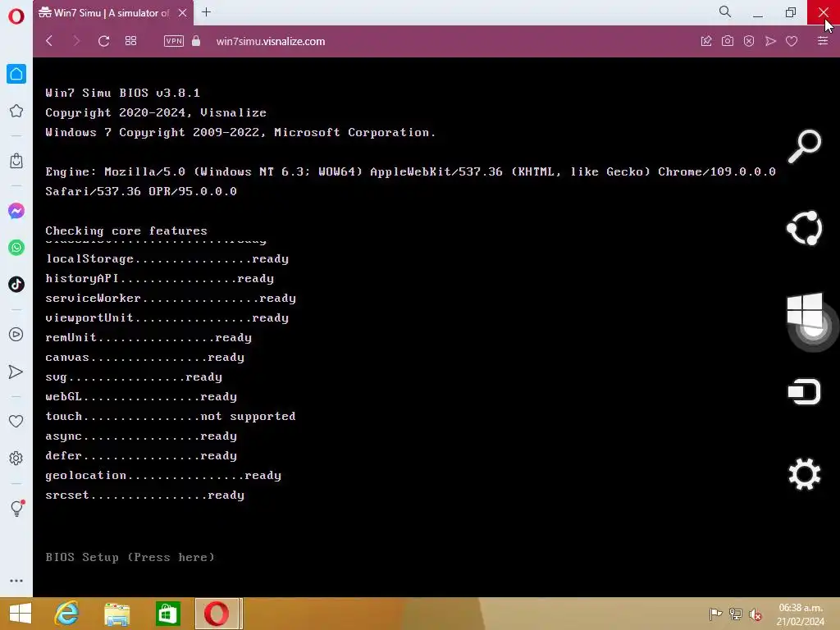The image size is (840, 630).
Task: Click 'Win7 Simu BIOS v3.8.1' text
Action: [x=123, y=93]
